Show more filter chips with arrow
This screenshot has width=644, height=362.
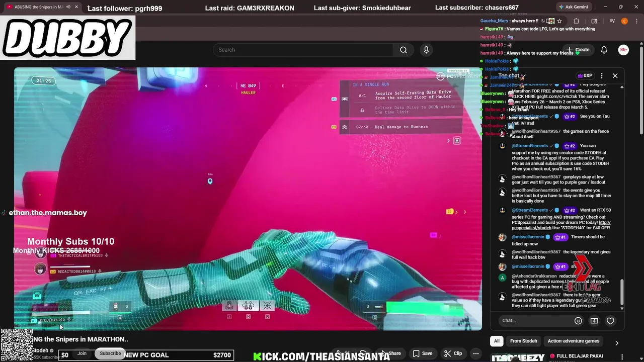click(617, 343)
